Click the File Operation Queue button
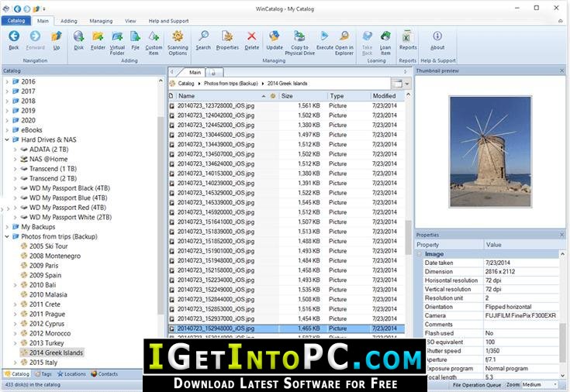The height and width of the screenshot is (392, 570). point(478,384)
